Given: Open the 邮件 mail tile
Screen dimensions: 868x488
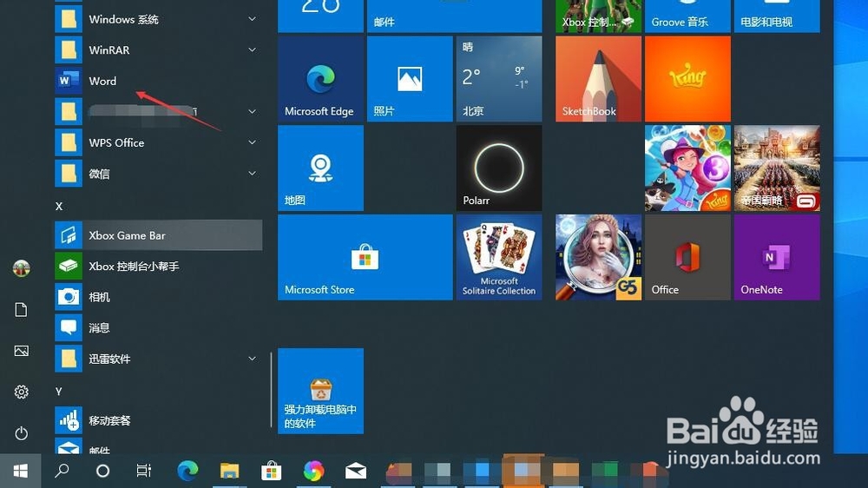Looking at the screenshot, I should click(454, 16).
